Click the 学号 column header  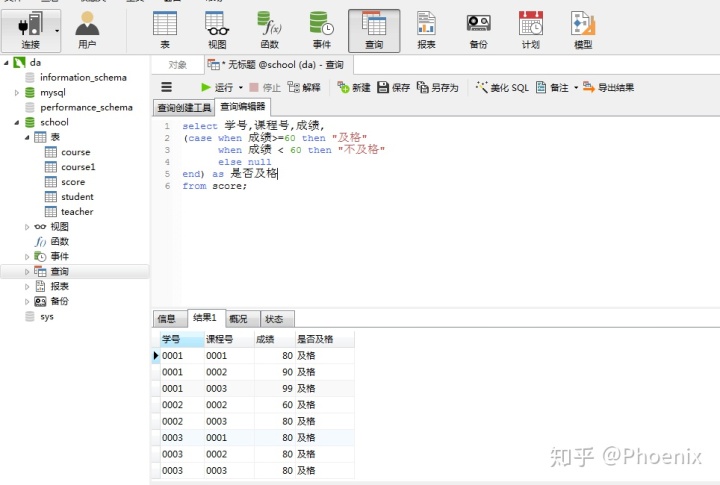182,339
